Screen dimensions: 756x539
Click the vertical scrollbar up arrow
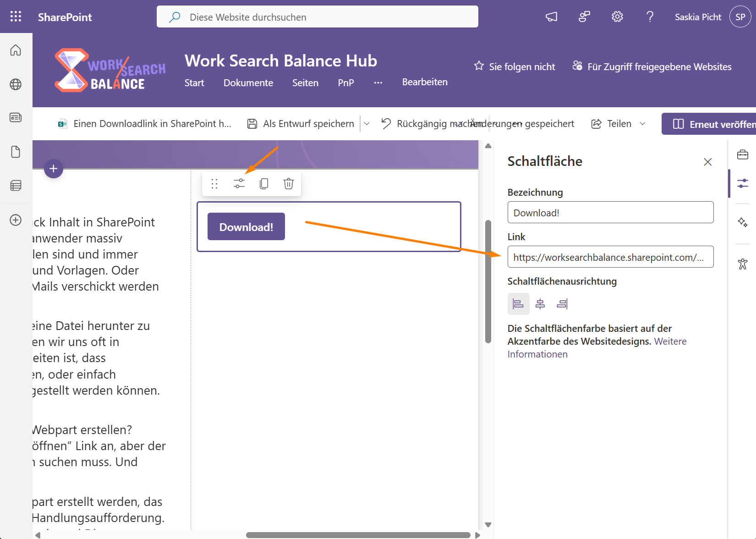[x=488, y=146]
